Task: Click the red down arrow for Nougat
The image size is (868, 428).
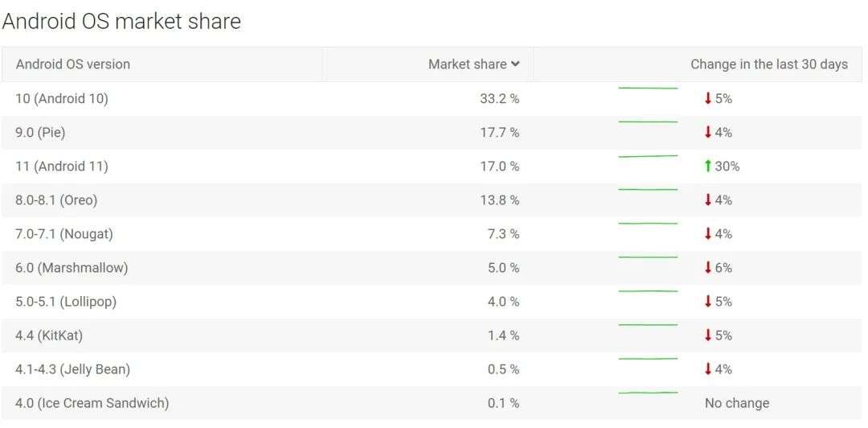Action: [708, 233]
